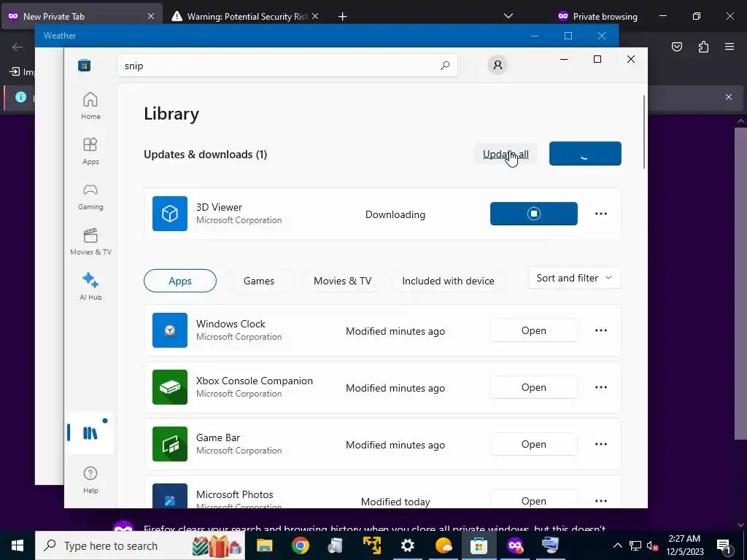Select the Movies & TV filter tab

(343, 281)
